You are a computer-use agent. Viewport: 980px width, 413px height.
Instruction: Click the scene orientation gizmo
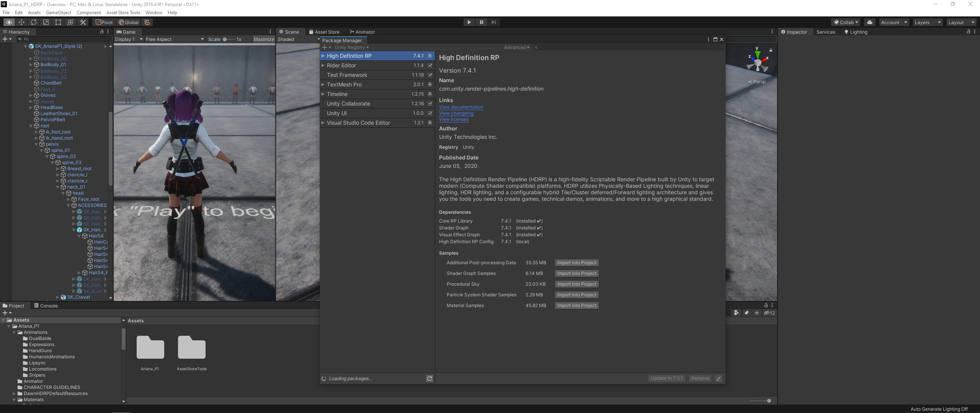[758, 62]
